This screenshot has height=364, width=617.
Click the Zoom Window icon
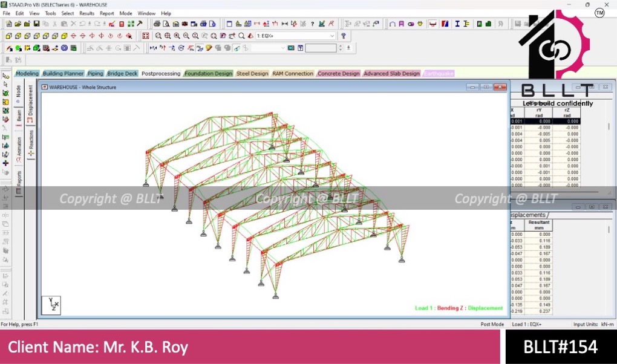tap(158, 36)
